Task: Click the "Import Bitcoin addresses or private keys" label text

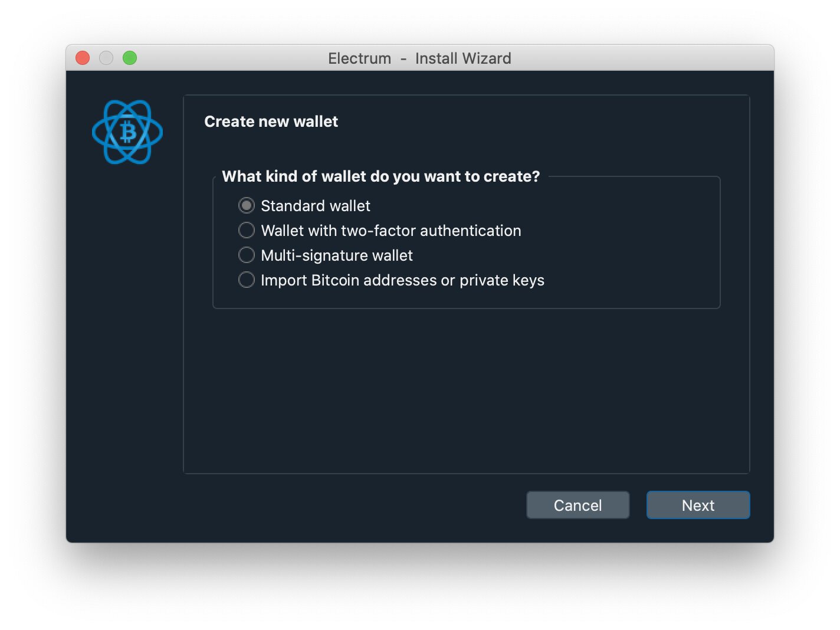Action: [x=402, y=280]
